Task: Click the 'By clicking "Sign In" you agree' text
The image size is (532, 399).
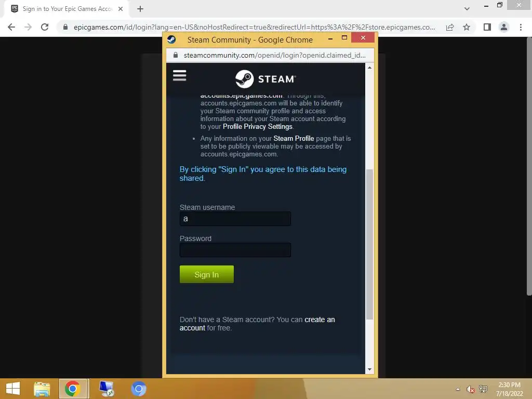Action: pos(263,174)
